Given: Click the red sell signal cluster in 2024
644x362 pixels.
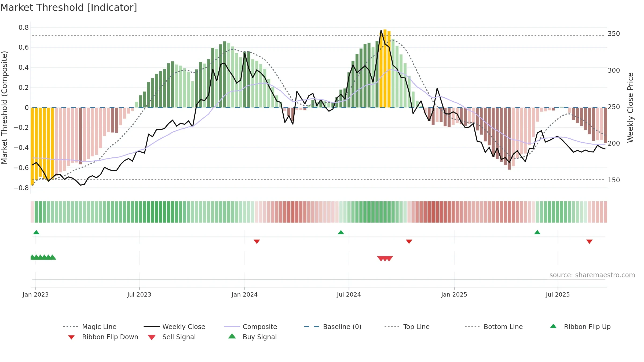Looking at the screenshot, I should (385, 258).
